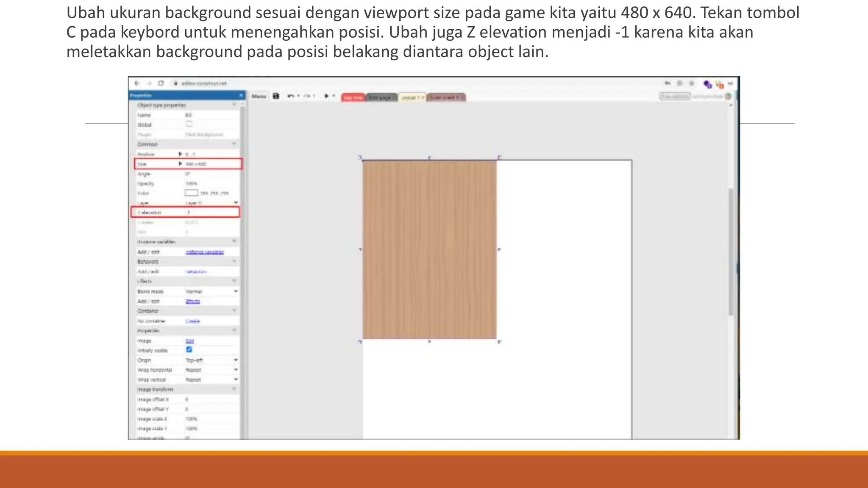This screenshot has width=868, height=488.
Task: Collapse the Behaviors section
Action: tap(234, 261)
